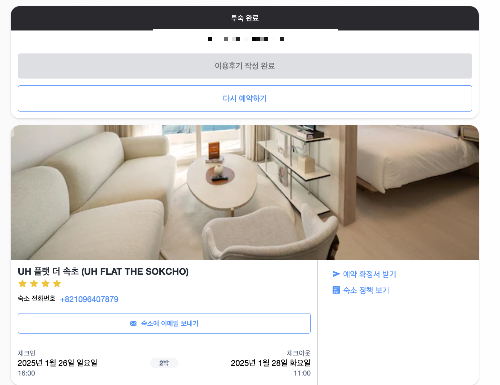
Task: Click the four-star rating icons
Action: 40,284
